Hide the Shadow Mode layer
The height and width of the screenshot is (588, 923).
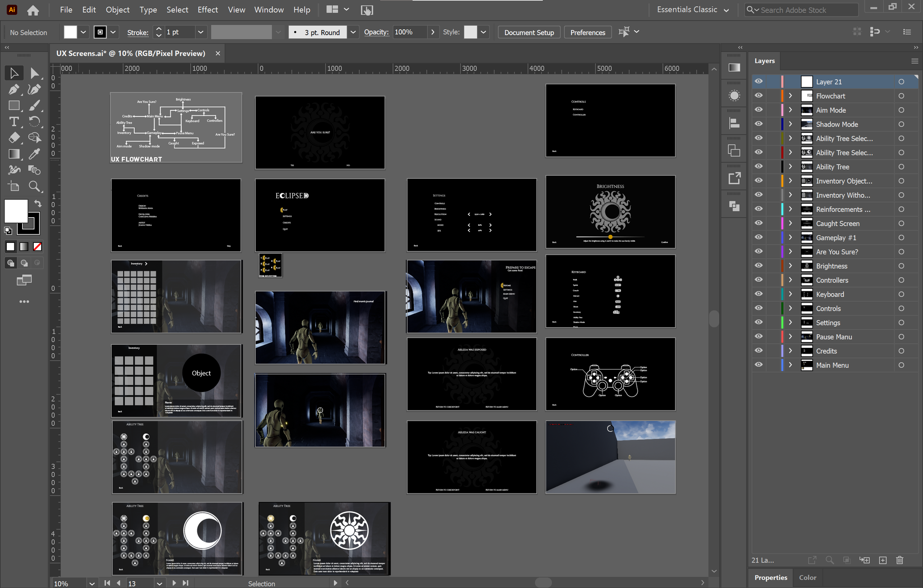(x=759, y=124)
